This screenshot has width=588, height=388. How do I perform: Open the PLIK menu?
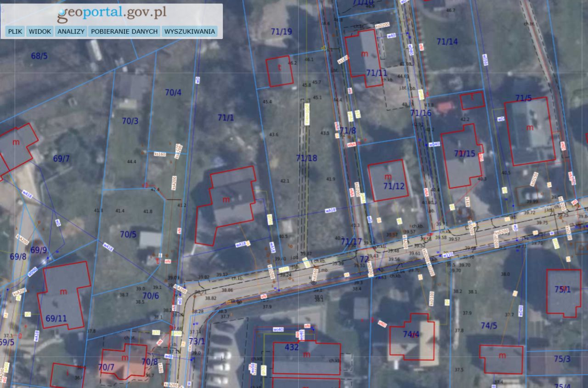pos(15,32)
